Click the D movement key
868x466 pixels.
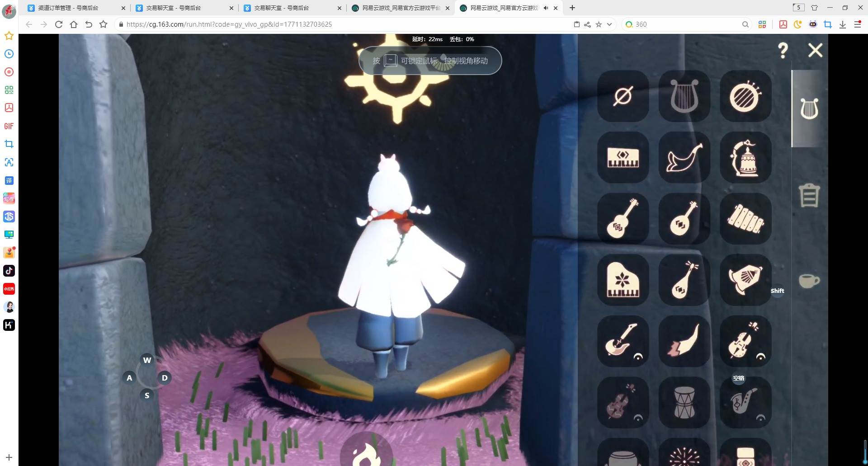click(165, 378)
